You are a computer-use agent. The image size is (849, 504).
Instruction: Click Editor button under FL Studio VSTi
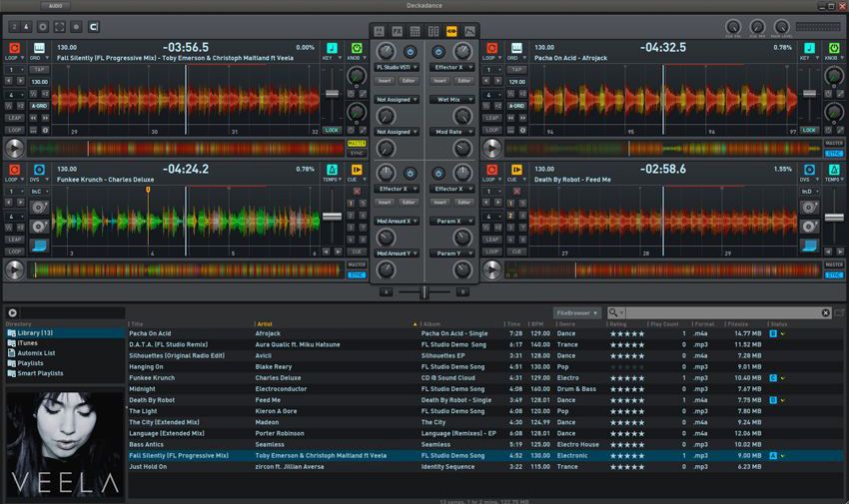[x=409, y=81]
